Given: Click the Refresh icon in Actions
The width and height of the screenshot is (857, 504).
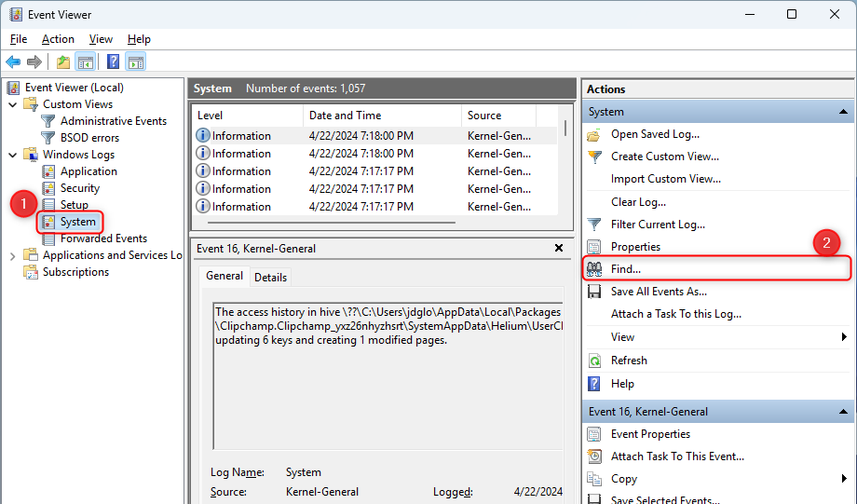Looking at the screenshot, I should tap(594, 361).
